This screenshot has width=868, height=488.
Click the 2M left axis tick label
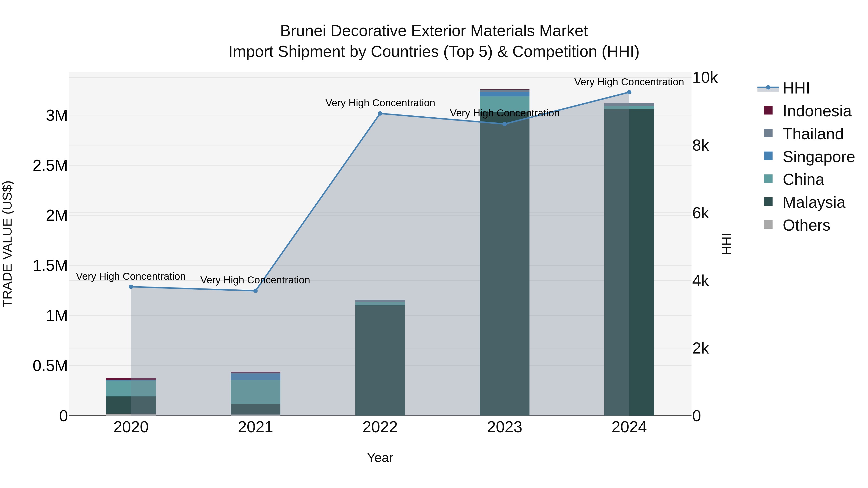(x=57, y=215)
